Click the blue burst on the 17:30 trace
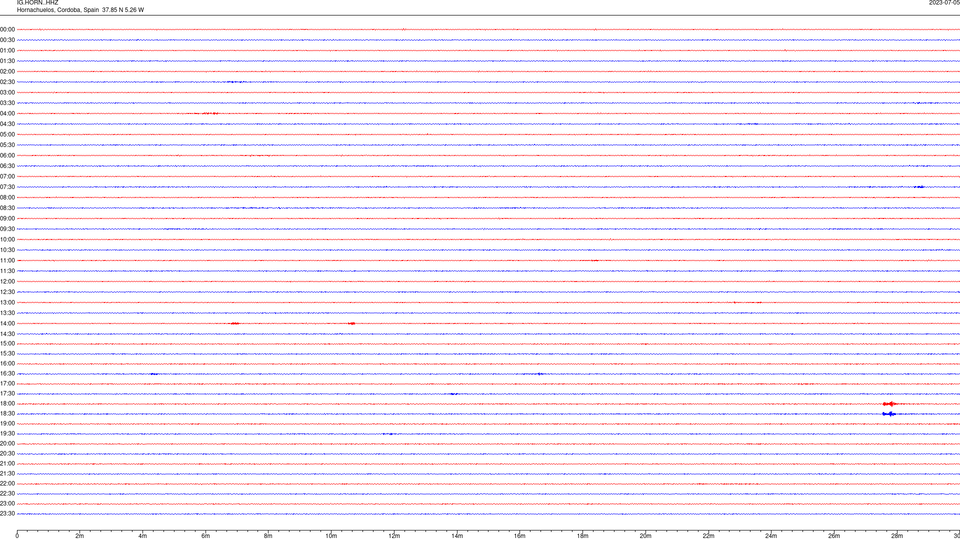Image resolution: width=960 pixels, height=540 pixels. (454, 394)
